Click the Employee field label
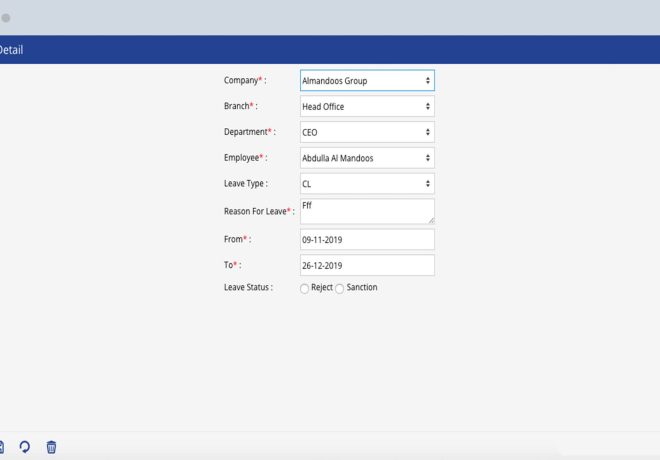This screenshot has width=660, height=460. point(245,158)
